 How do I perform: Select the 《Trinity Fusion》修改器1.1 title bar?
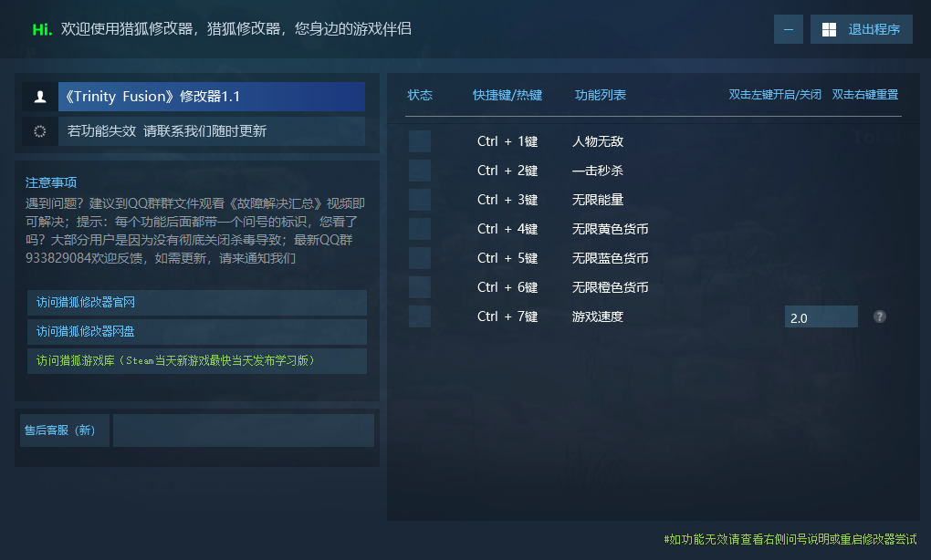coord(212,97)
